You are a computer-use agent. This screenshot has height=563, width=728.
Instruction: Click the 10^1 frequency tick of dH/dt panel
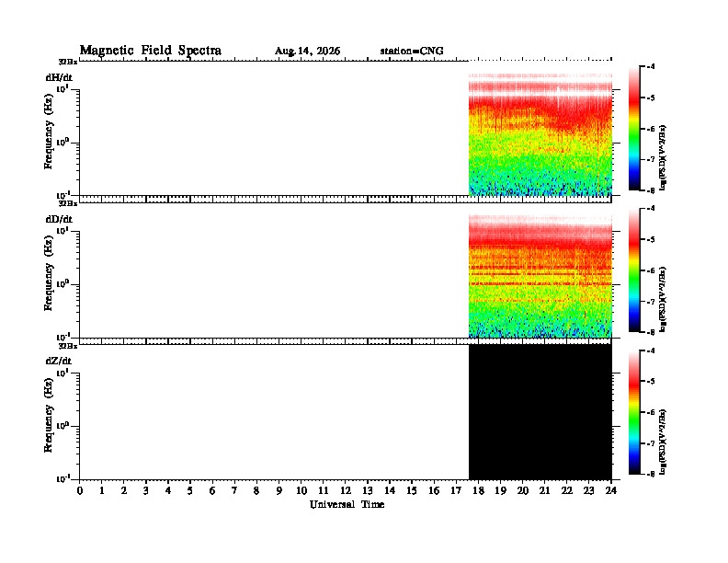click(x=63, y=88)
